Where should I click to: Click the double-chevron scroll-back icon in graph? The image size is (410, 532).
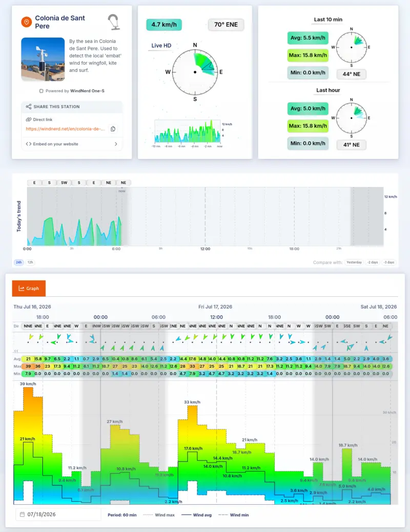tap(15, 351)
